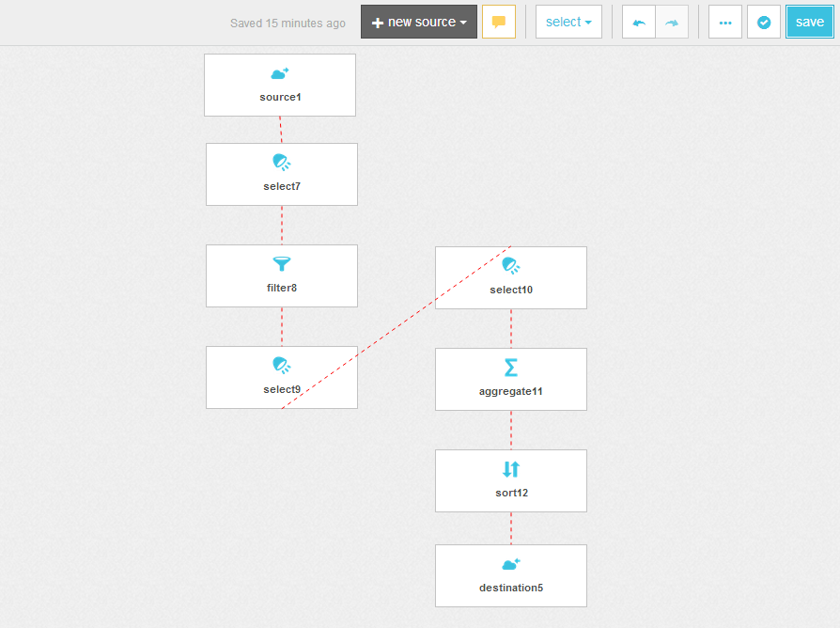Click the select9 node icon

click(281, 365)
